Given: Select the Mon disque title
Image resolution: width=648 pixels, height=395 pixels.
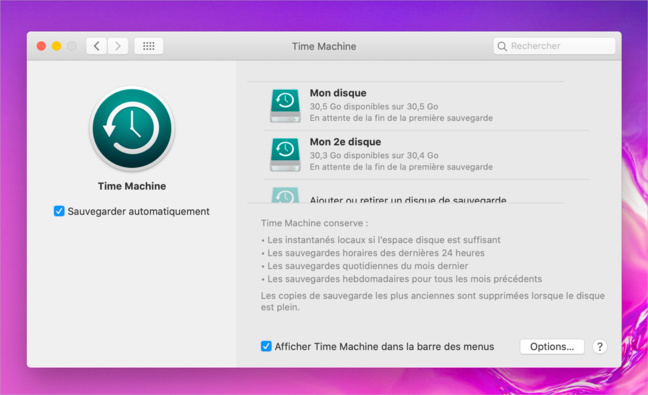Looking at the screenshot, I should click(338, 93).
